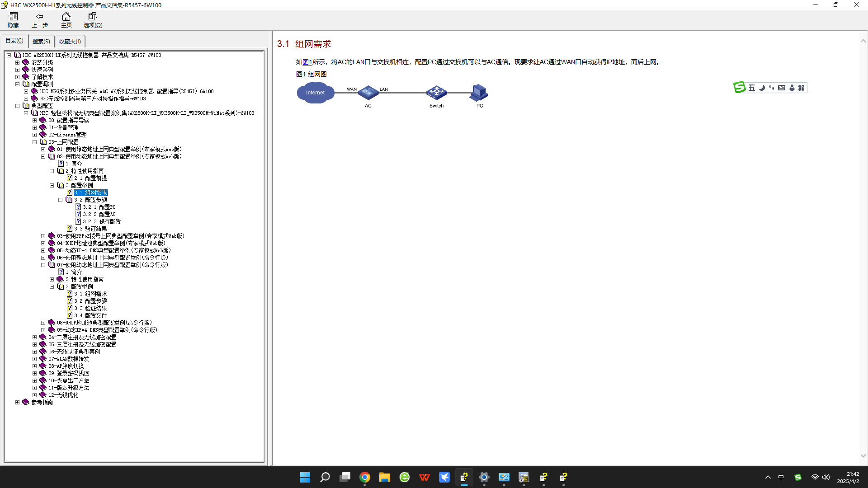Open the 3.2.3 保存配置 topic
868x488 pixels.
point(102,221)
